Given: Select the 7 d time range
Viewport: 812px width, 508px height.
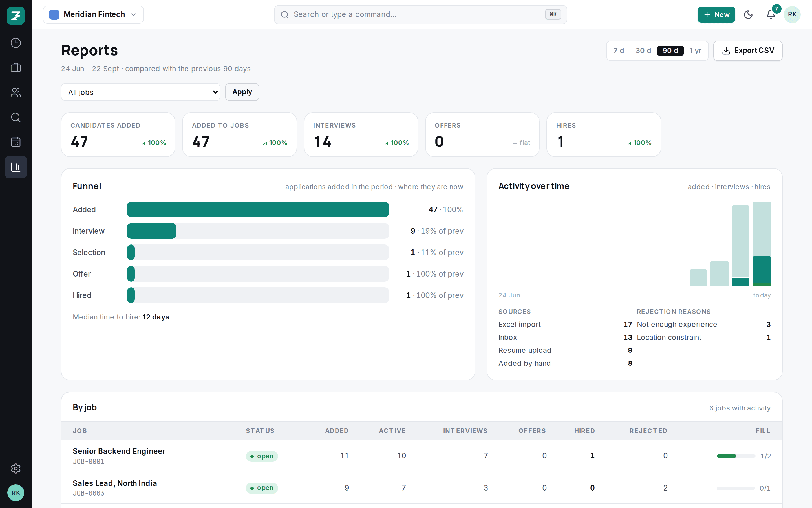Looking at the screenshot, I should (x=618, y=51).
